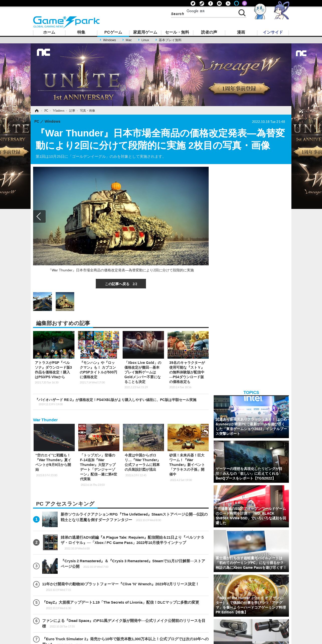Image resolution: width=322 pixels, height=644 pixels.
Task: Open the Twitter icon in the top bar
Action: tap(193, 3)
